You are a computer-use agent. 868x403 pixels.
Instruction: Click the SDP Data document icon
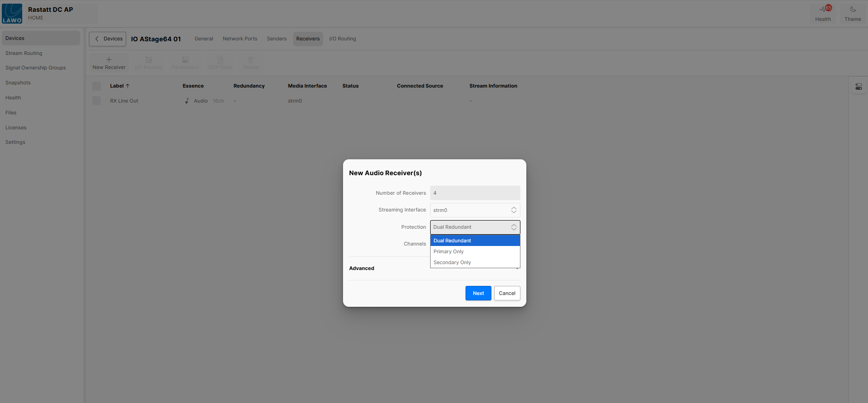coord(220,59)
